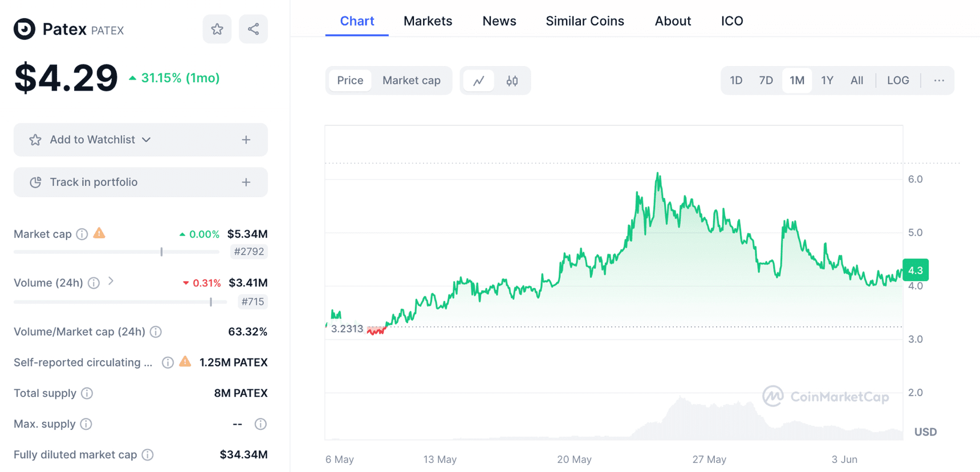Toggle chart to Market cap view
This screenshot has width=980, height=472.
(x=411, y=80)
